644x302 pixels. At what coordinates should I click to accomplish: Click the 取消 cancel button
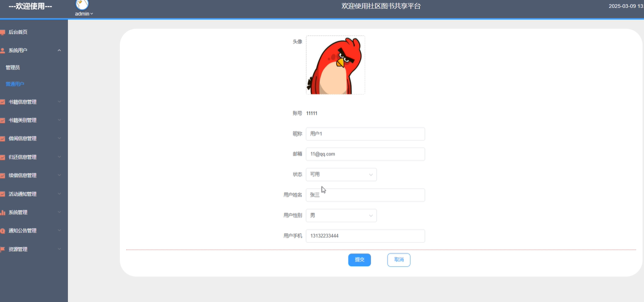point(399,260)
